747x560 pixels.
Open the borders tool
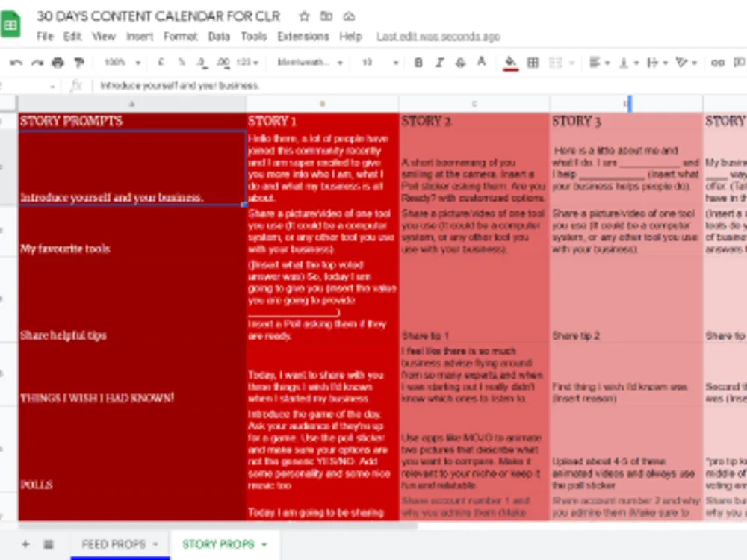click(x=533, y=63)
